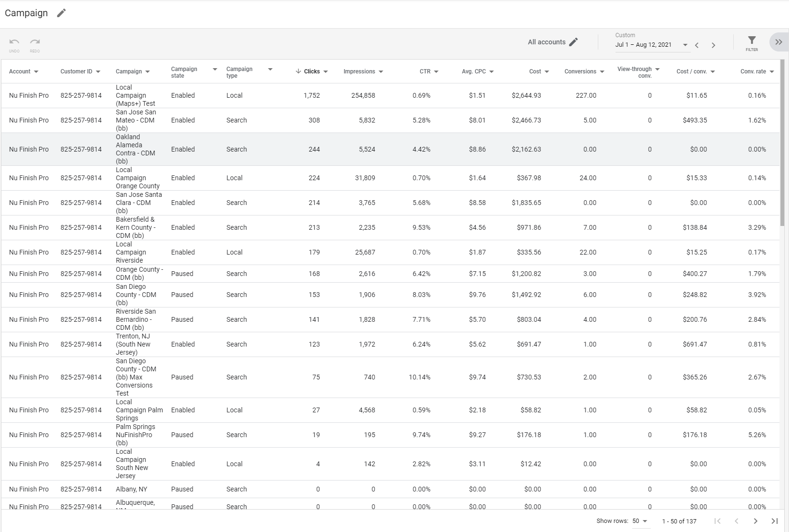The image size is (789, 532).
Task: Go to previous date range
Action: point(697,45)
